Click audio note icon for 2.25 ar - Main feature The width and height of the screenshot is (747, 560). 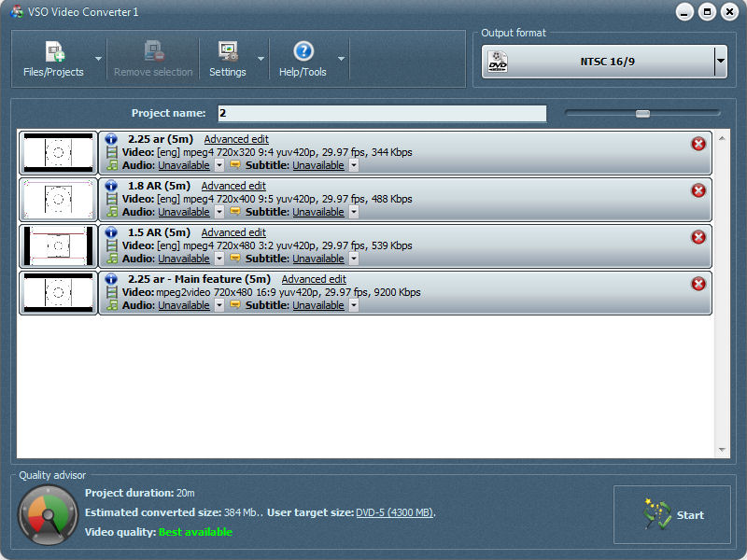[112, 305]
